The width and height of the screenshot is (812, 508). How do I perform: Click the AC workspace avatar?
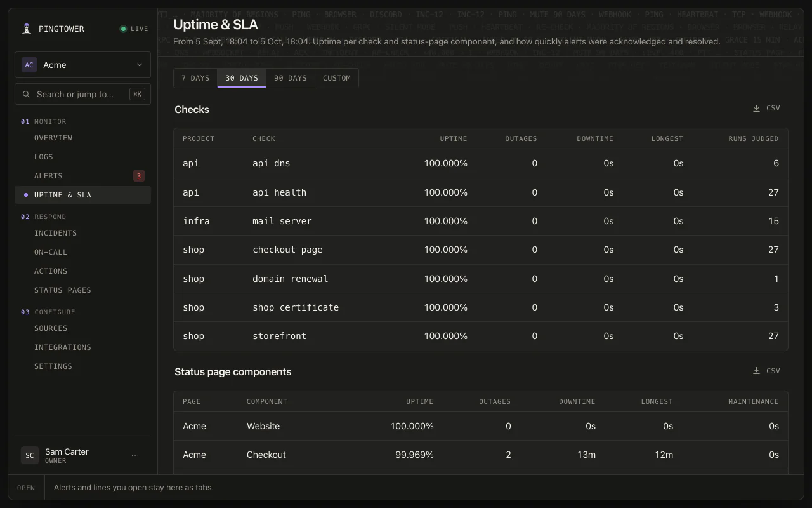29,65
